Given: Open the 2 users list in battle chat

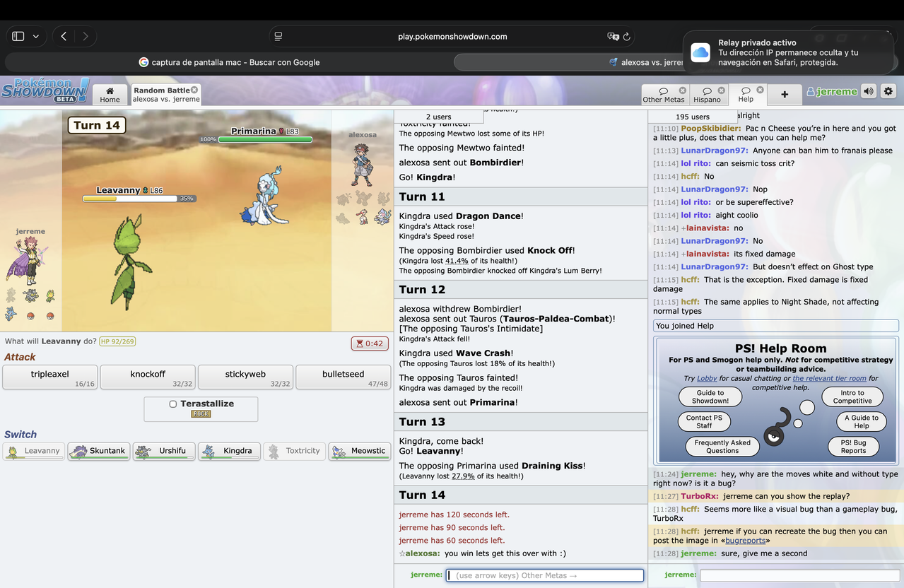Looking at the screenshot, I should (x=438, y=117).
